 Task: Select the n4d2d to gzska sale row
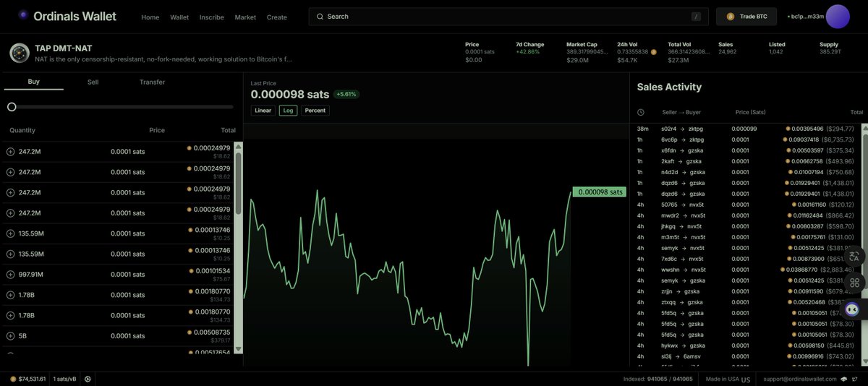(746, 172)
